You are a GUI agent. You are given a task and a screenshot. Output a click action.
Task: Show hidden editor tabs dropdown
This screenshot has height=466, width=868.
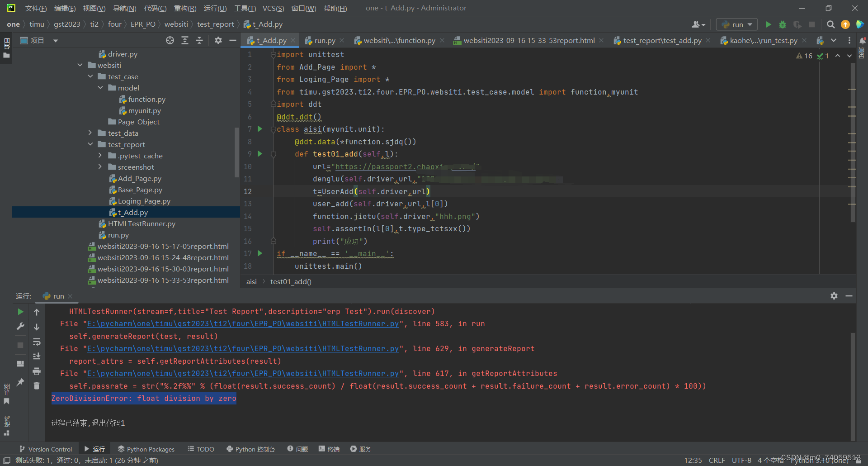click(834, 40)
